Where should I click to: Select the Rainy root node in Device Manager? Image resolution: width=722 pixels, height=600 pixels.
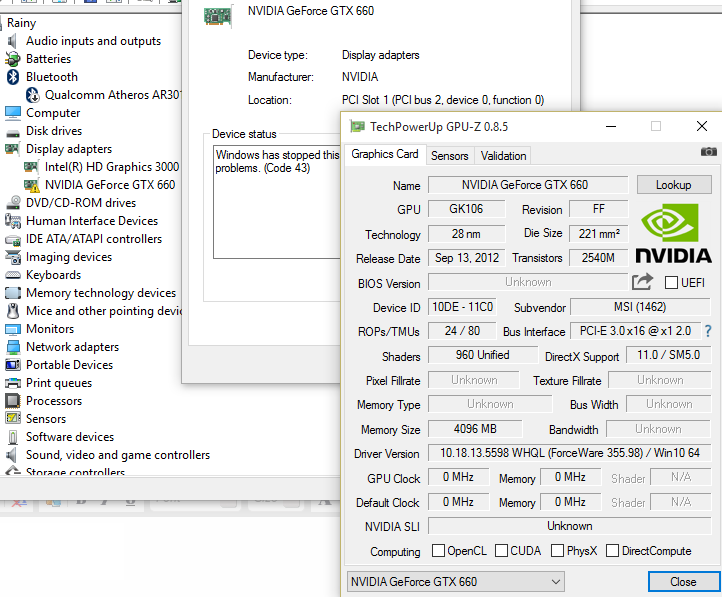coord(22,23)
